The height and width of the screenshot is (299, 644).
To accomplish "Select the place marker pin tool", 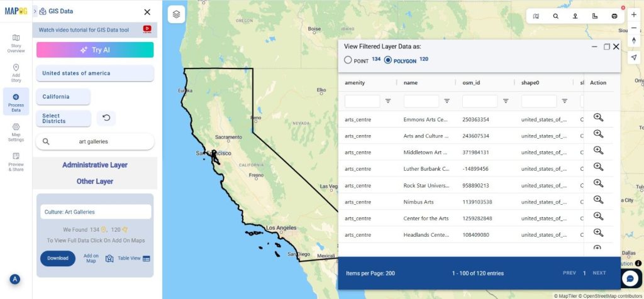I will [x=575, y=16].
